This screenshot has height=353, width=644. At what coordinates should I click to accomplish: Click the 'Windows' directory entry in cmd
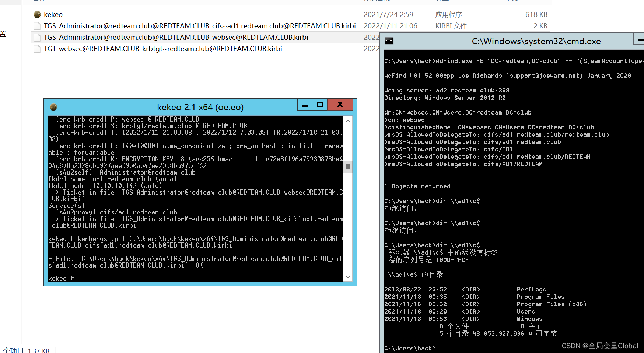(x=529, y=319)
